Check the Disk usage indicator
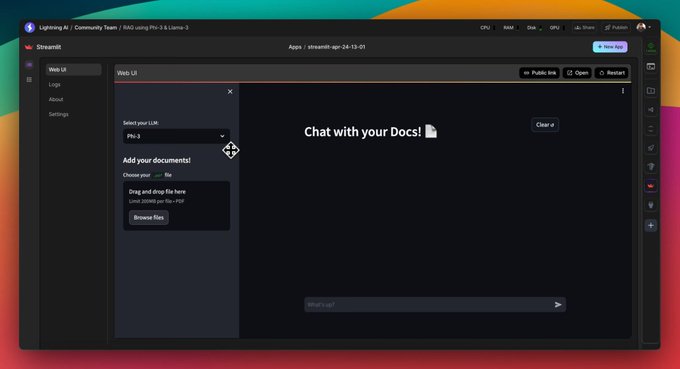This screenshot has width=680, height=369. 533,28
